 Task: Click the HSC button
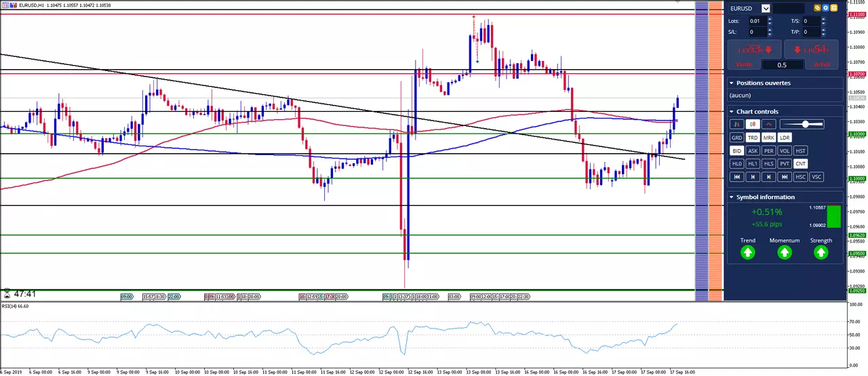point(801,177)
